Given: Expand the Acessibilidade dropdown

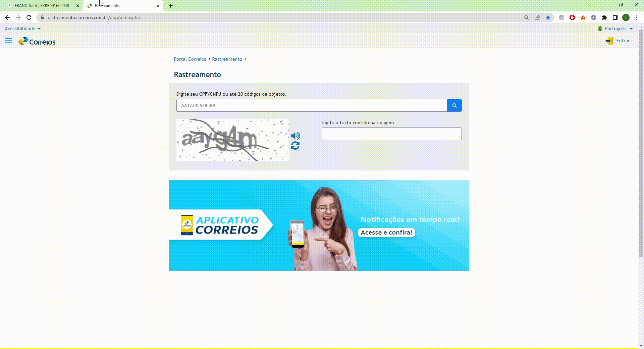Looking at the screenshot, I should 22,29.
